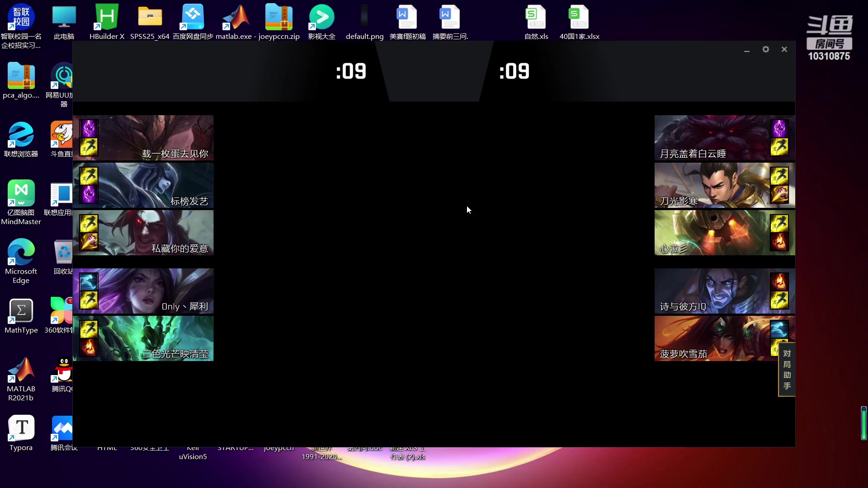Open 自然.xls spreadsheet on desktop

pyautogui.click(x=536, y=22)
